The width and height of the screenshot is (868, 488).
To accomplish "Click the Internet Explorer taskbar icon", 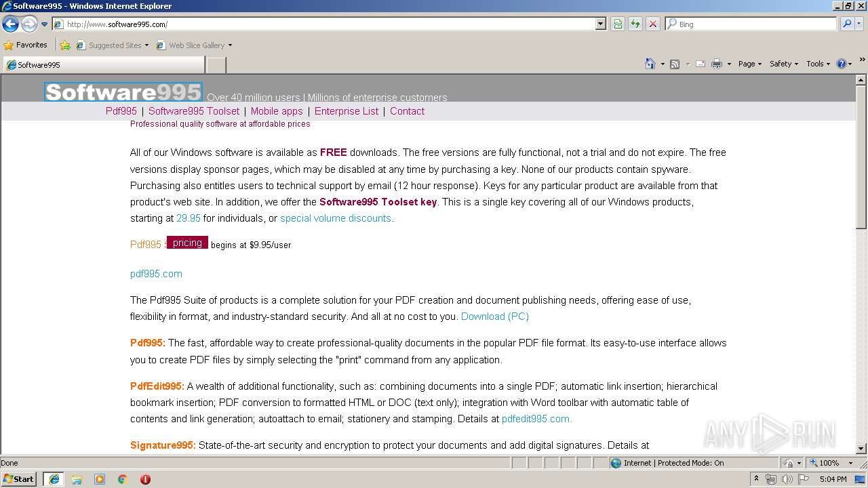I will 54,479.
